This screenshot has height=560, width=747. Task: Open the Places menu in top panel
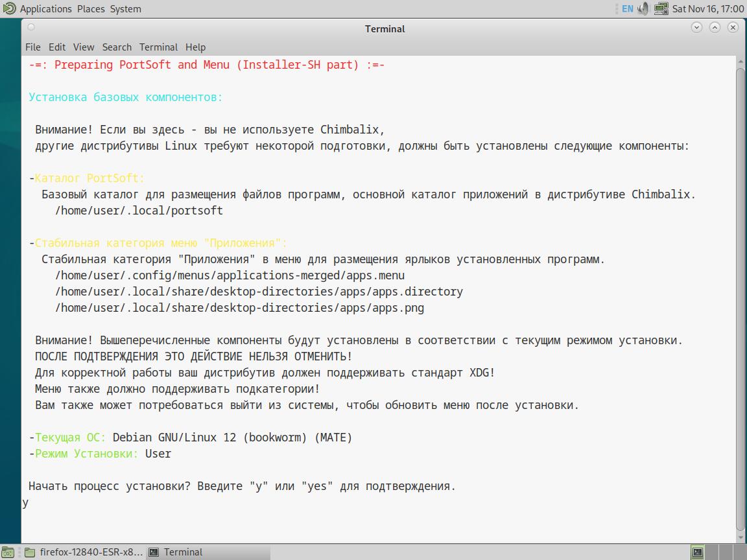click(91, 8)
